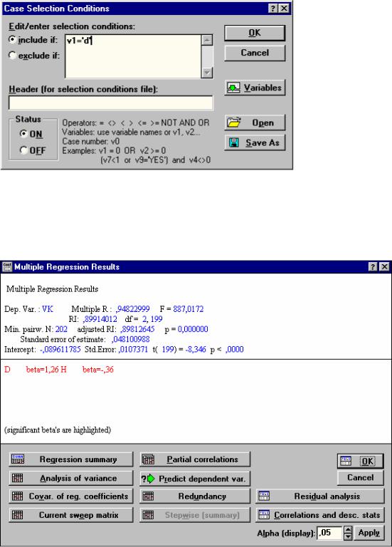The height and width of the screenshot is (547, 392).
Task: Open Covar. of reg. coefficients
Action: click(x=71, y=496)
